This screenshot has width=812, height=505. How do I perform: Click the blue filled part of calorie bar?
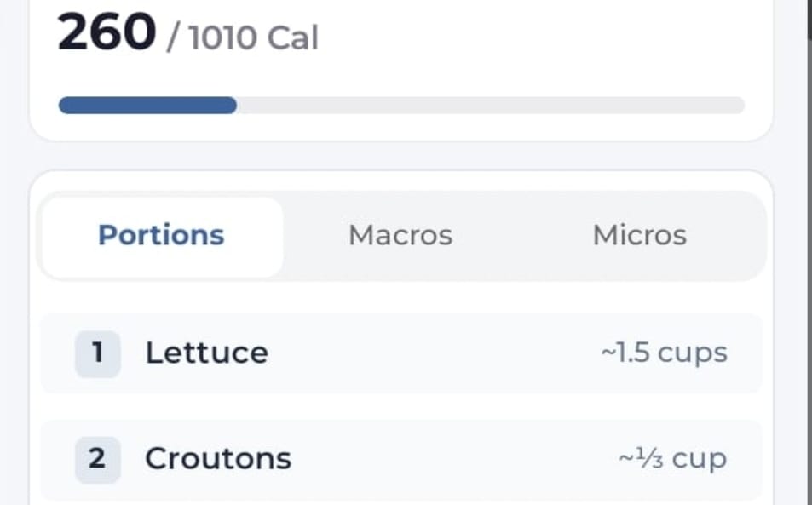pos(147,106)
